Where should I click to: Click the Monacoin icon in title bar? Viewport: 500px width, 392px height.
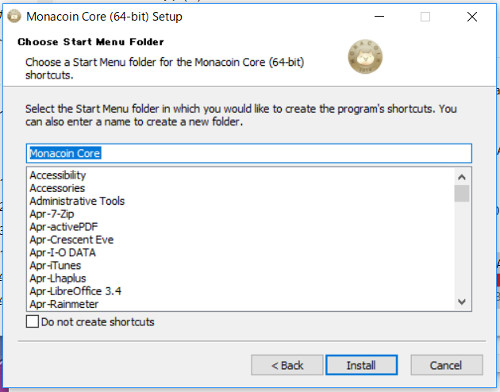tap(14, 16)
